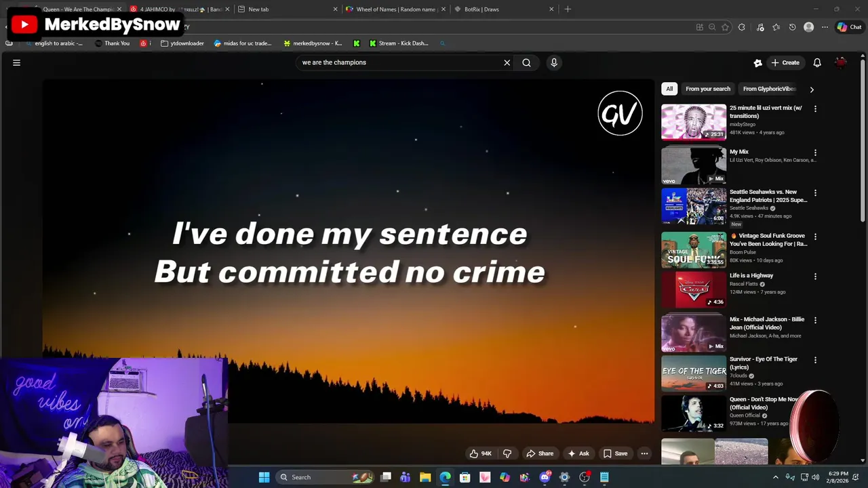Show more filter chips with right arrow
The image size is (868, 488).
click(812, 89)
